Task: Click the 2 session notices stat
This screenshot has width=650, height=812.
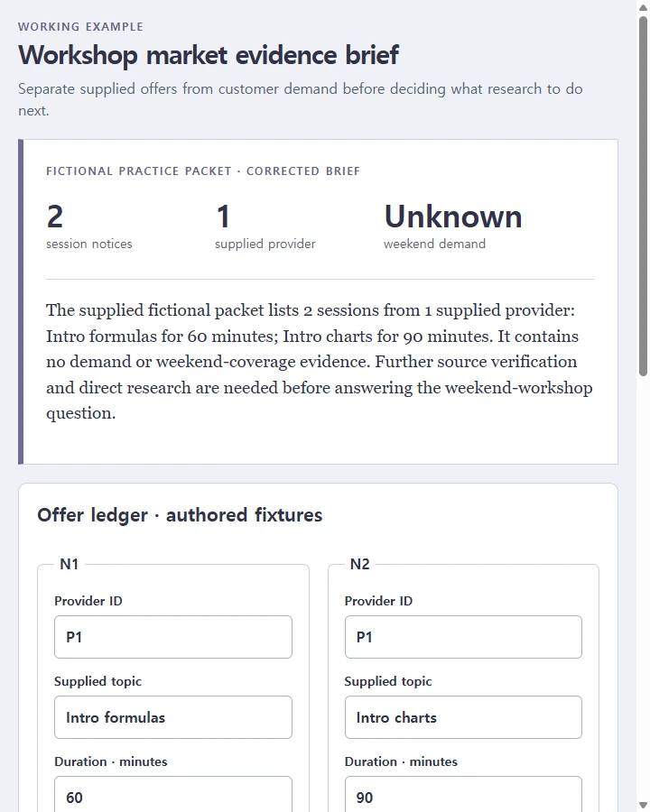Action: click(89, 226)
